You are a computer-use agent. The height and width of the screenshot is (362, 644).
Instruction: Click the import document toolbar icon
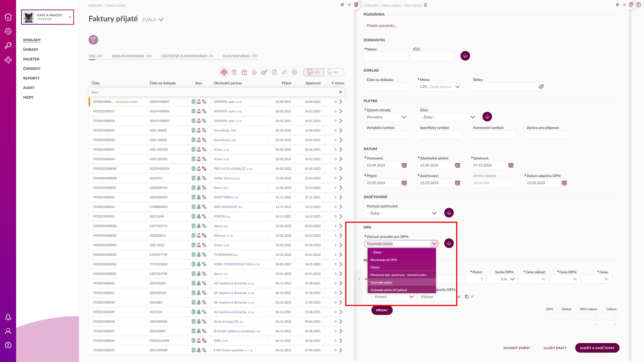(274, 72)
